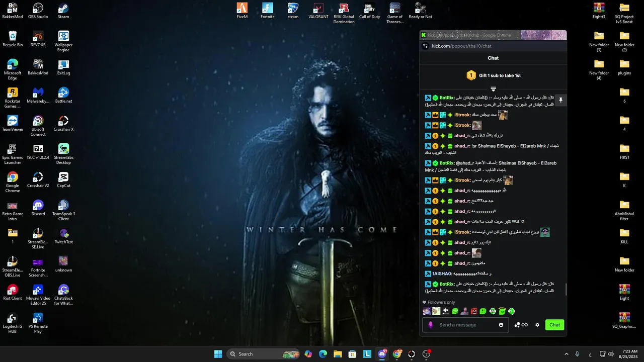This screenshot has height=362, width=644.
Task: Launch DEVOUR from the desktop
Action: (x=38, y=39)
